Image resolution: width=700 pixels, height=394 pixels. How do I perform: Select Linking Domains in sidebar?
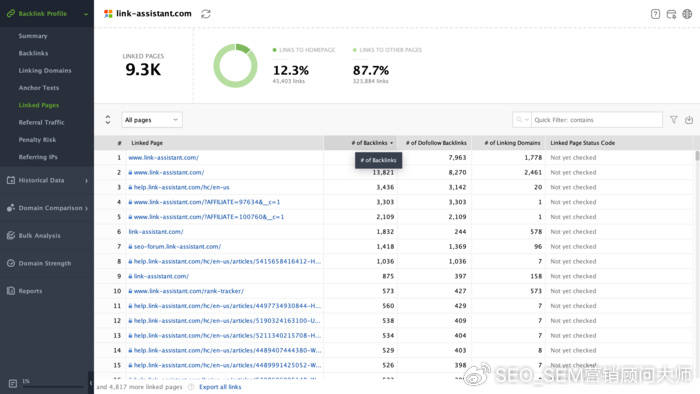point(45,71)
